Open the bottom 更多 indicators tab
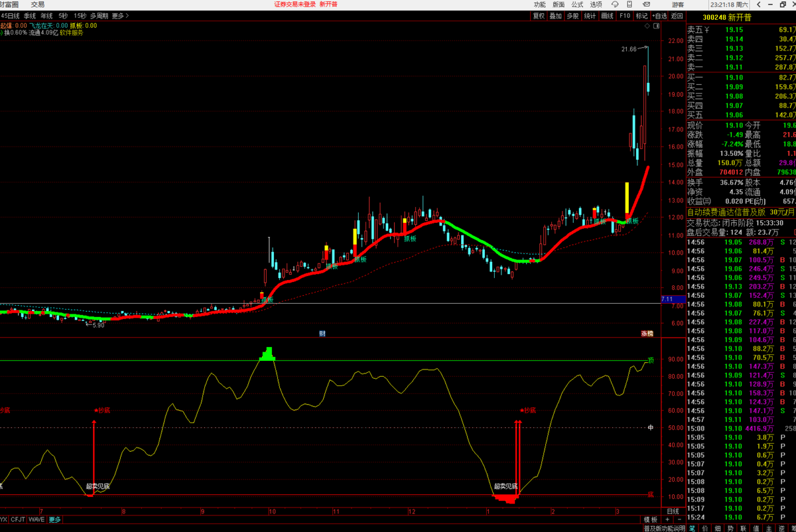Screen dimensions: 796x532 [x=54, y=519]
